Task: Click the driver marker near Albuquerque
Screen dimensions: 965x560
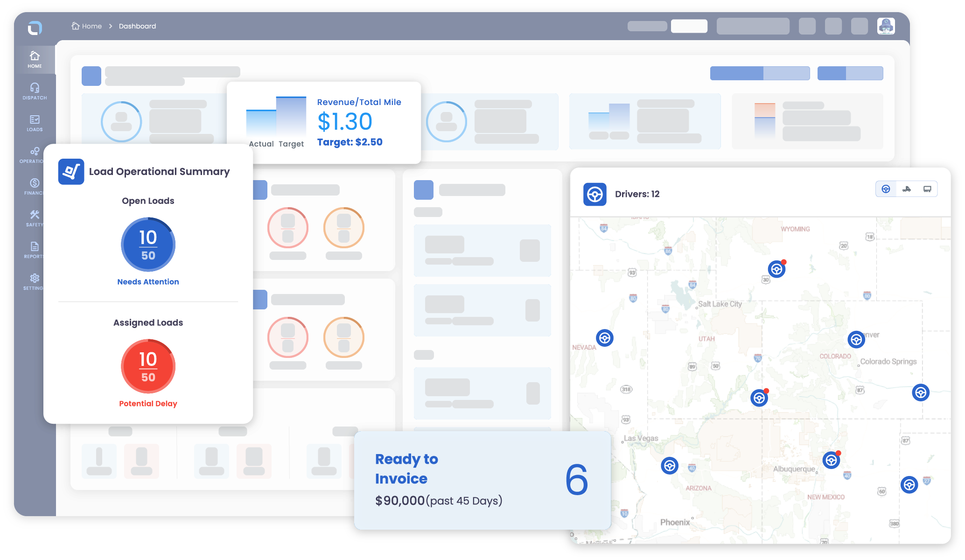Action: (x=831, y=461)
